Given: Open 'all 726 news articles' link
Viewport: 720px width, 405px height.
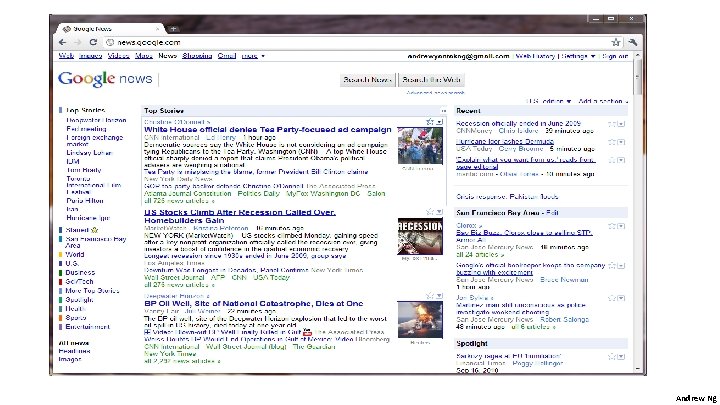Looking at the screenshot, I should click(179, 201).
